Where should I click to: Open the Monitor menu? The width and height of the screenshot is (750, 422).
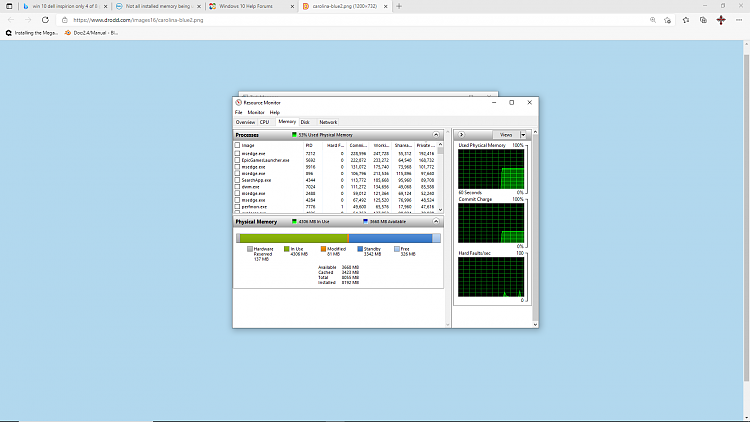pyautogui.click(x=256, y=112)
